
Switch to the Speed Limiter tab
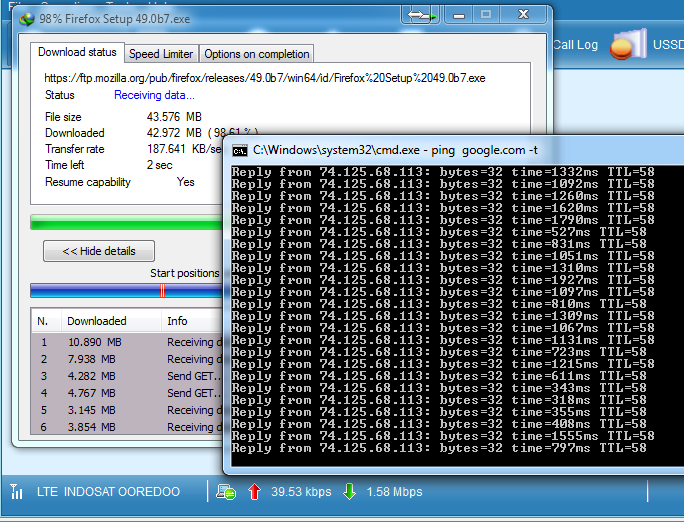click(x=161, y=54)
